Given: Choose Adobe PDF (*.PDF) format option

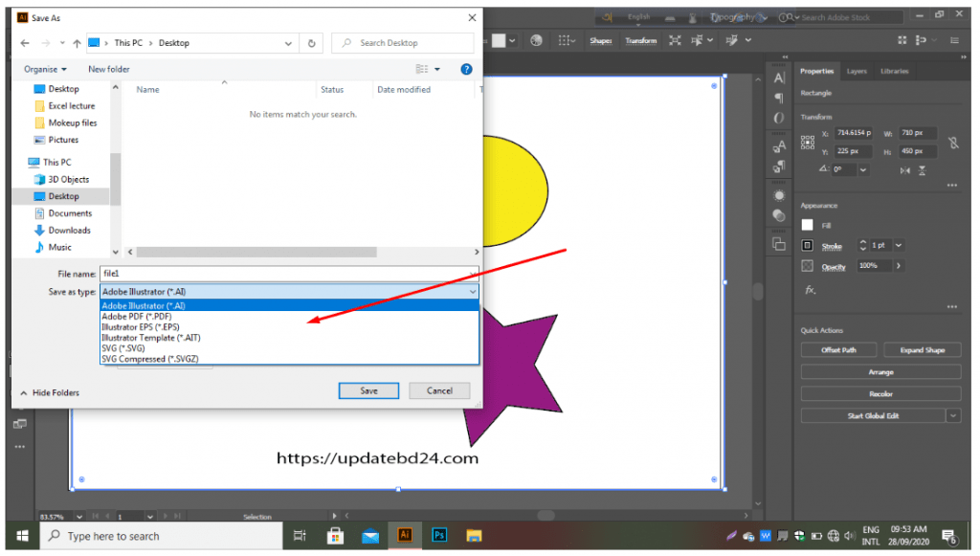Looking at the screenshot, I should tap(137, 317).
